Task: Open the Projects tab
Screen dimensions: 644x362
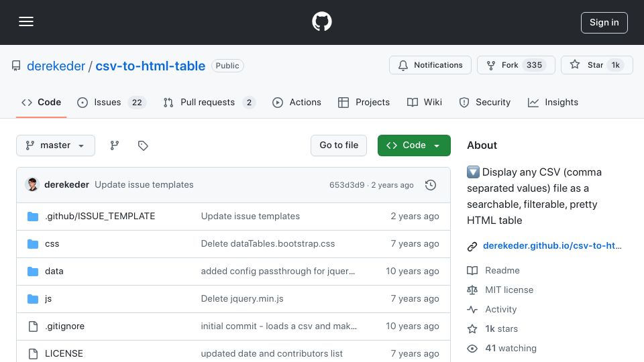Action: (x=364, y=102)
